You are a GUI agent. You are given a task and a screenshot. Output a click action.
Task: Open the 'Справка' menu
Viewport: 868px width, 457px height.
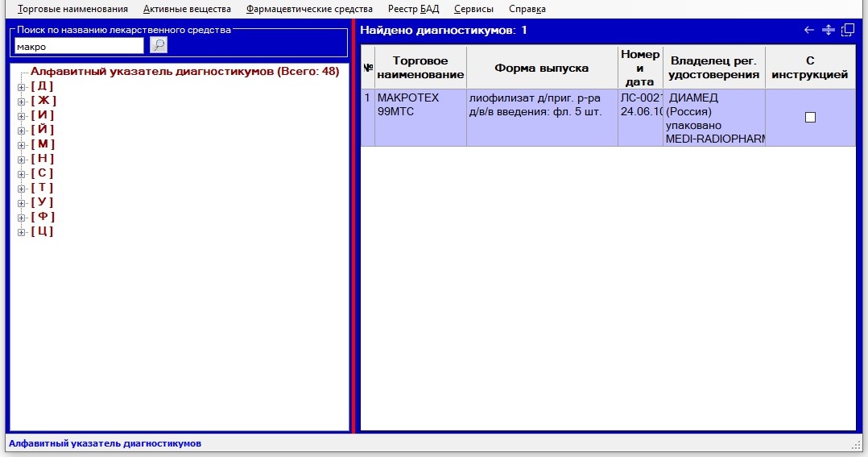click(527, 9)
